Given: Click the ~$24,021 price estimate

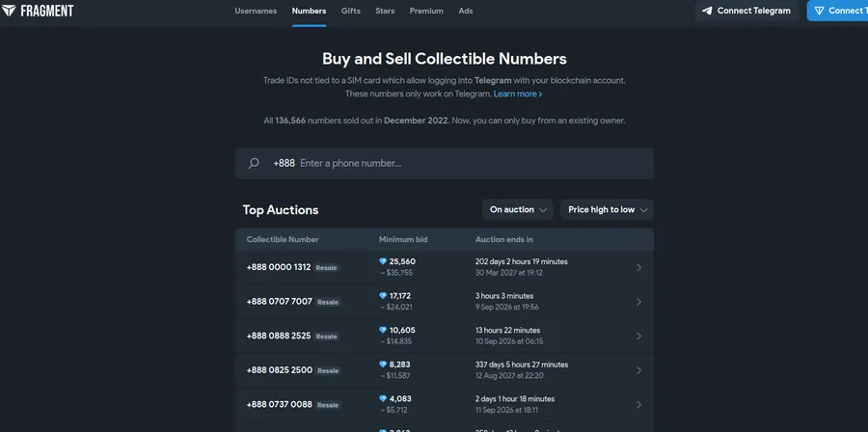Looking at the screenshot, I should [x=395, y=307].
